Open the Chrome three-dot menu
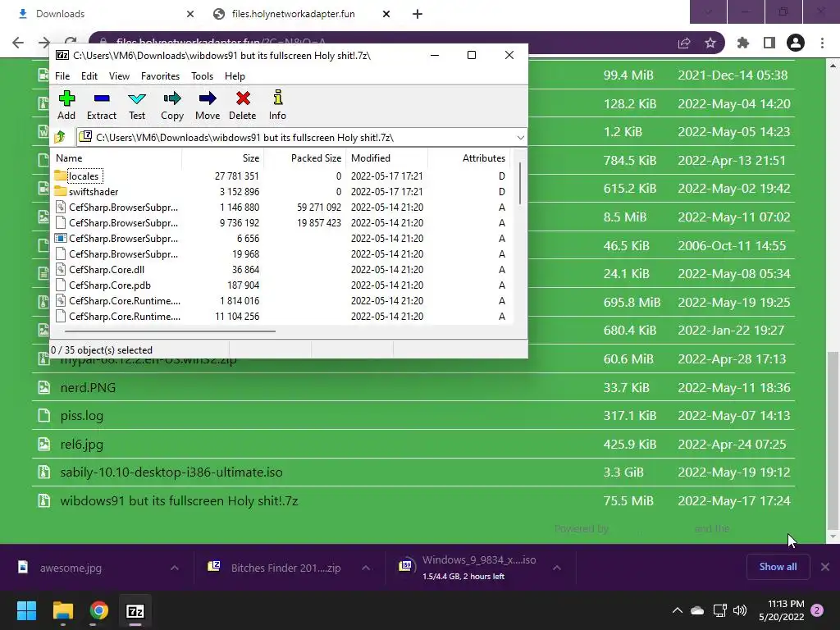Viewport: 840px width, 630px height. click(x=822, y=43)
